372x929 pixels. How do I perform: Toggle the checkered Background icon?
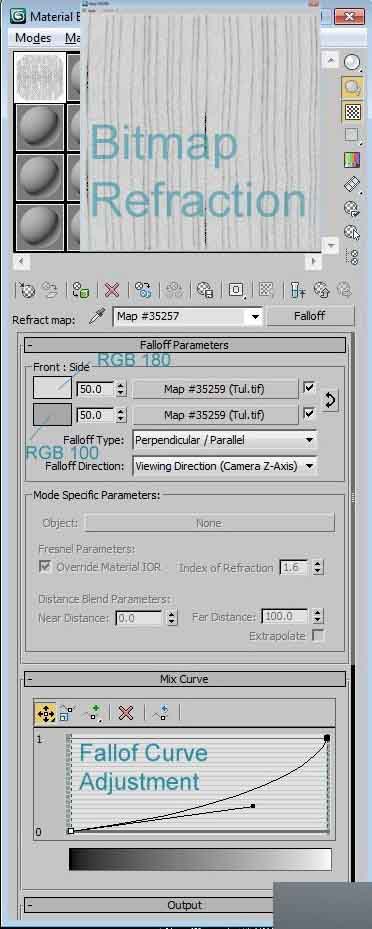pyautogui.click(x=352, y=111)
